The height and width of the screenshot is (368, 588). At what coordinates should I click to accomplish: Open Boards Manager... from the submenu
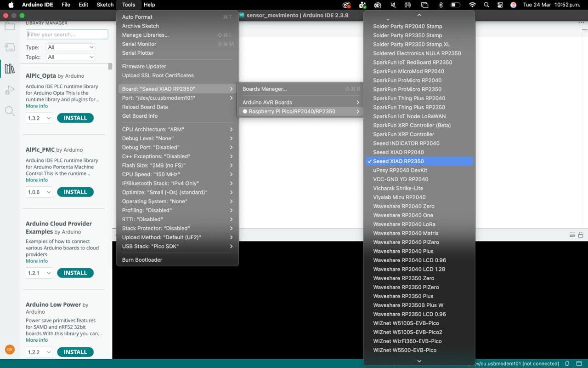pos(300,89)
